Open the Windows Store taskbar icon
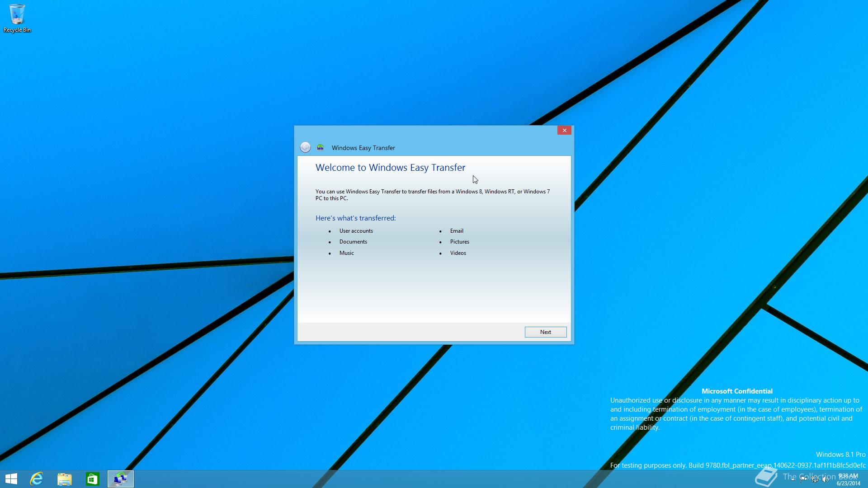This screenshot has height=488, width=868. pyautogui.click(x=93, y=479)
